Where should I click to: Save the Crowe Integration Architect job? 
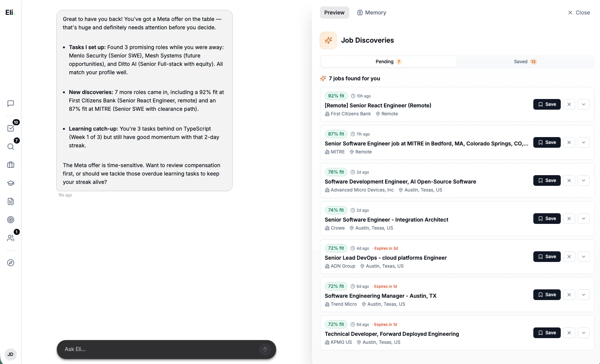(547, 219)
